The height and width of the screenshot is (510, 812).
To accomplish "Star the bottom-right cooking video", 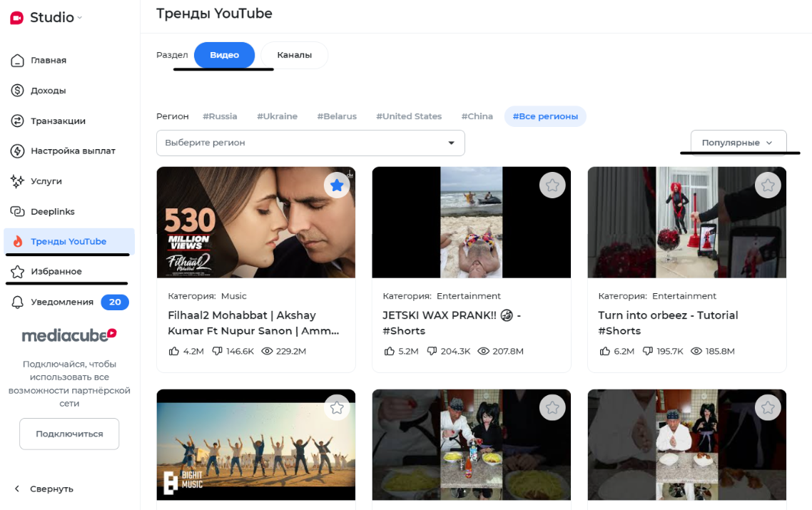I will point(768,407).
